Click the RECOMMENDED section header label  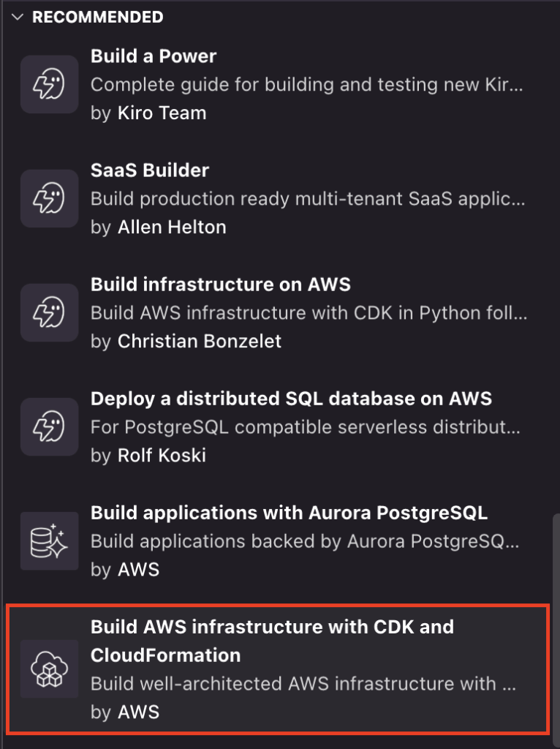[97, 17]
